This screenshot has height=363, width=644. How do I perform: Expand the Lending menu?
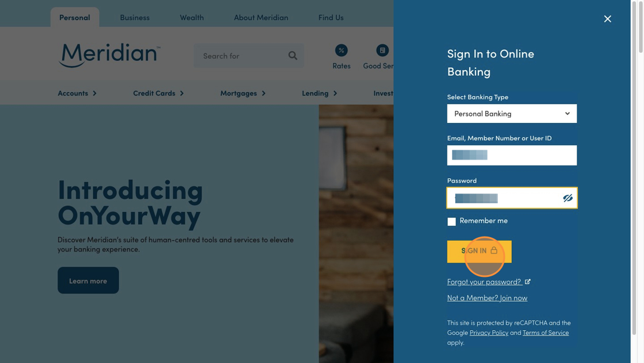320,93
